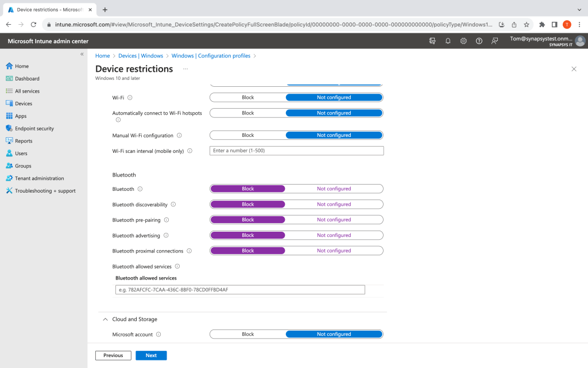Set Microsoft account to Block
Viewport: 588px width, 368px height.
coord(247,334)
